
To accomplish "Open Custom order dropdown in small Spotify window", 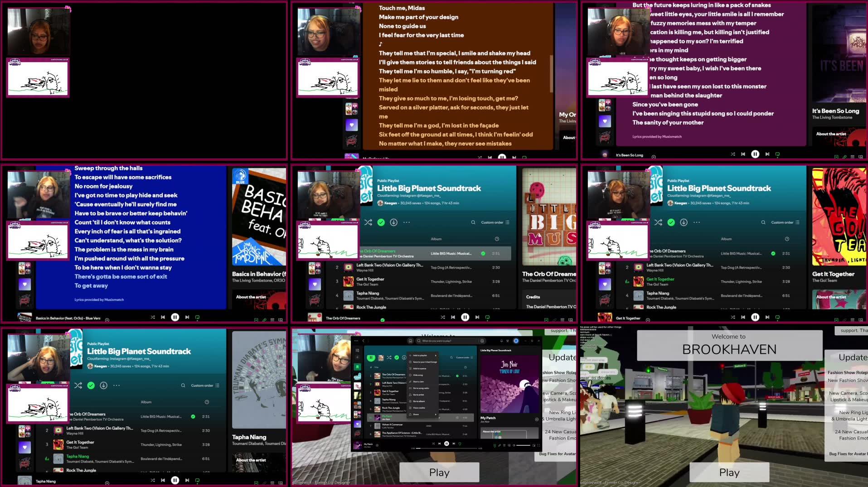I will (x=464, y=357).
